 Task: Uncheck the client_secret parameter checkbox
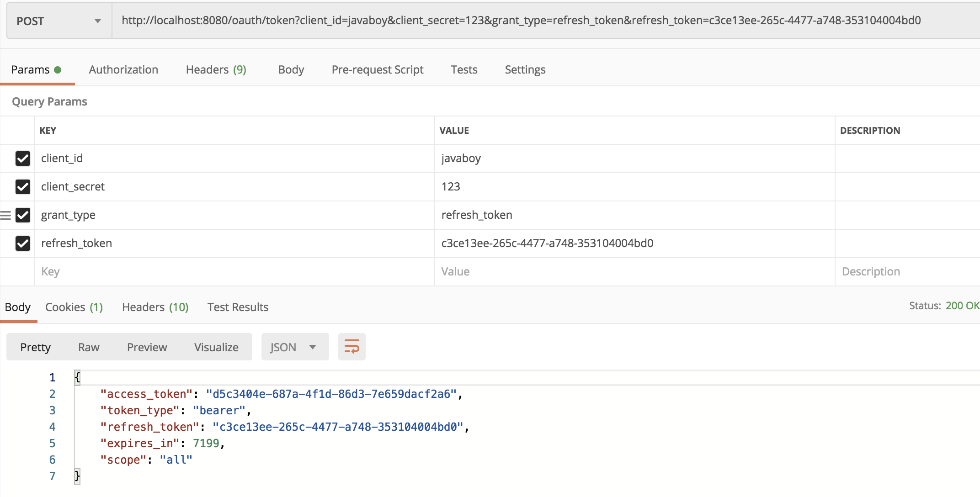[x=23, y=187]
